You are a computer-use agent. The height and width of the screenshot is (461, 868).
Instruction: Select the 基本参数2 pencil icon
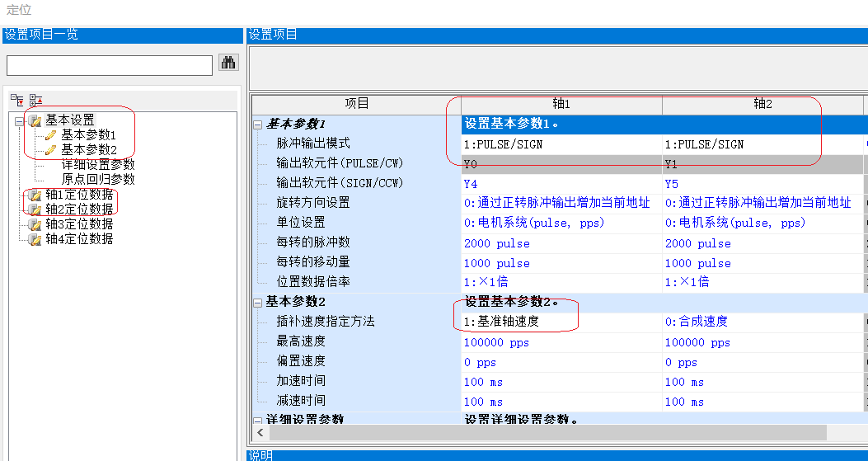(x=51, y=149)
